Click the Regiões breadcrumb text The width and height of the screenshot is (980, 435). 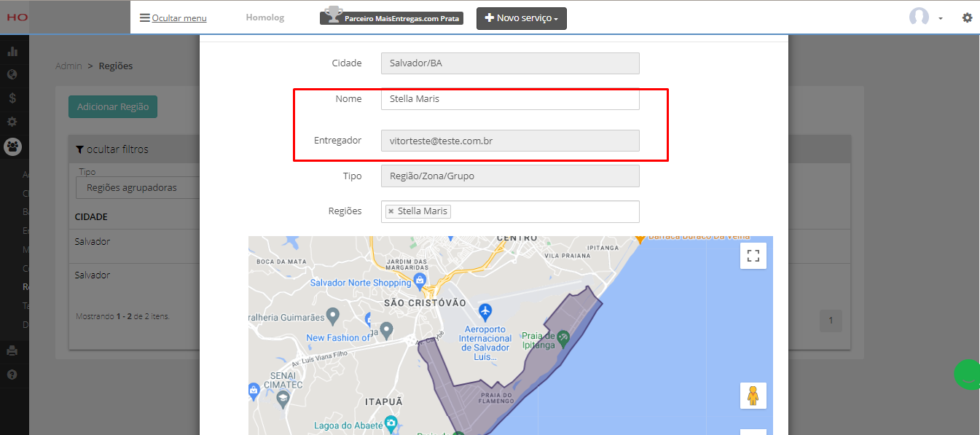point(116,66)
